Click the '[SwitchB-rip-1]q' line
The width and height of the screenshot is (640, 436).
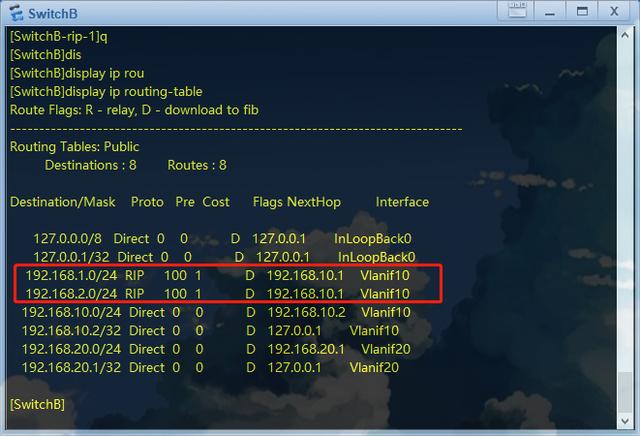click(x=59, y=37)
